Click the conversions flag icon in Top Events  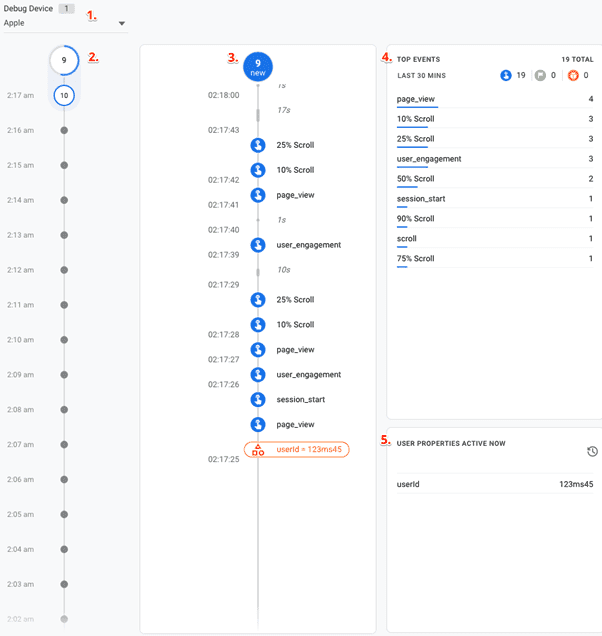[x=539, y=75]
